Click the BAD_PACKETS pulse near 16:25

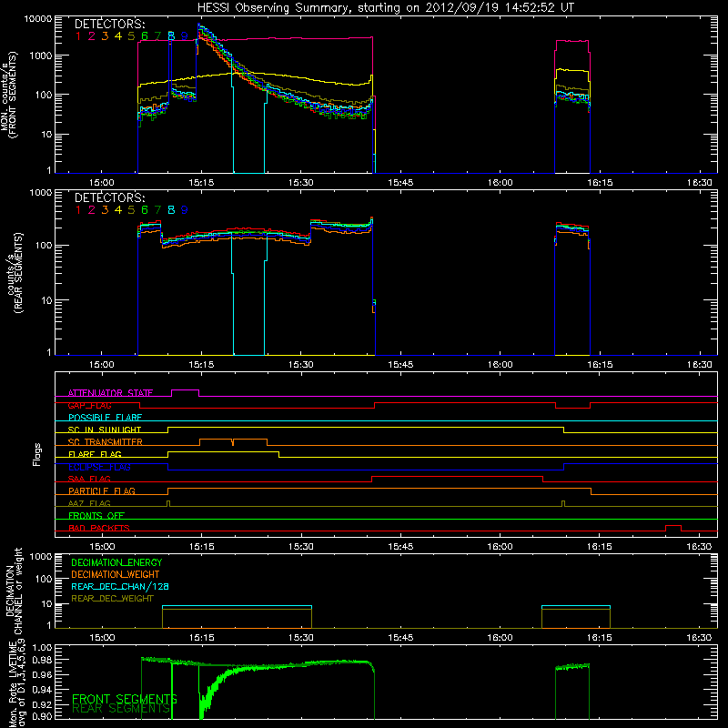click(673, 528)
